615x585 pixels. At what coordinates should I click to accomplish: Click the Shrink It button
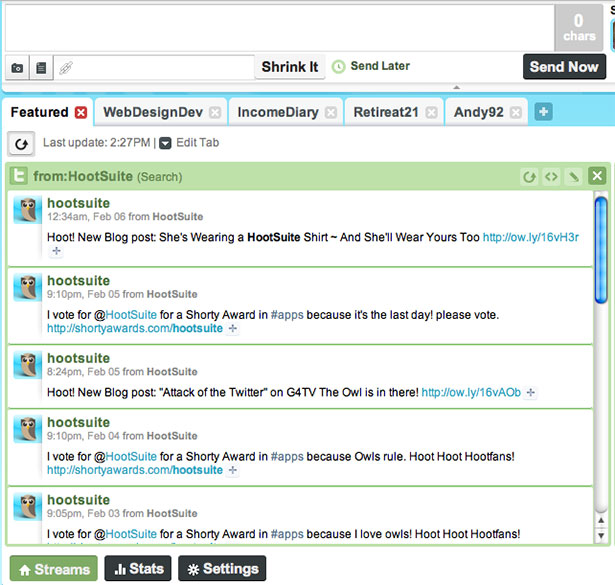click(290, 67)
